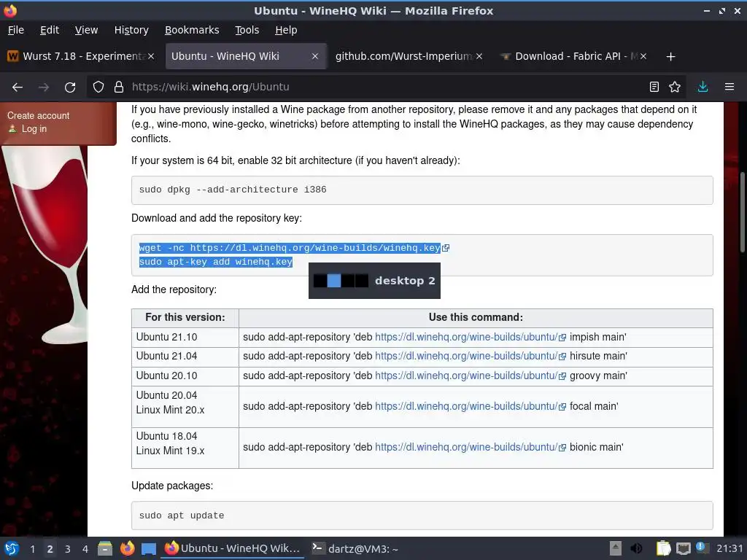Go back to the previous page
747x560 pixels.
[x=18, y=87]
